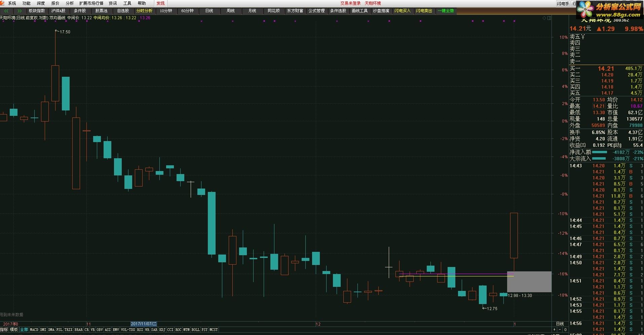The height and width of the screenshot is (335, 644).
Task: Select the 10分钟 period
Action: (x=166, y=11)
